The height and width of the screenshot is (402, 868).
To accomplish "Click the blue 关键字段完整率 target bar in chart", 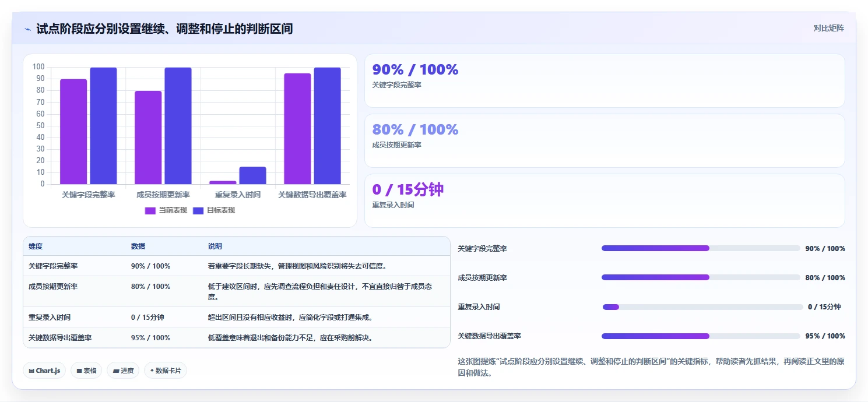I will (103, 126).
